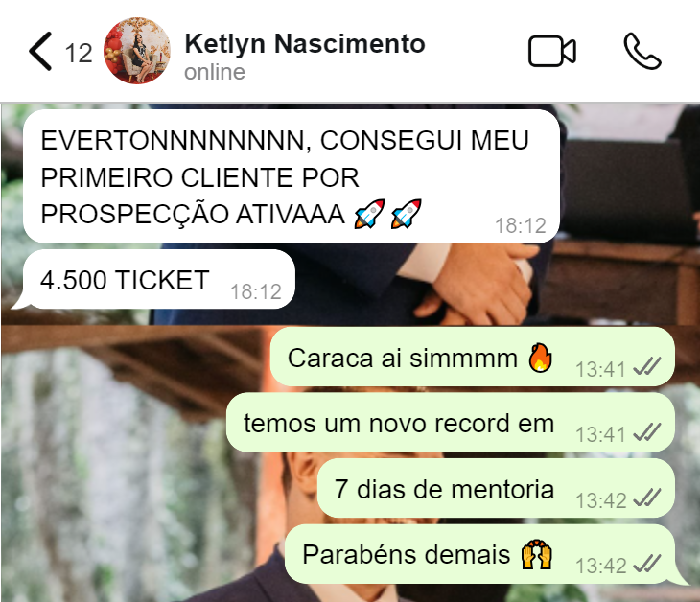The height and width of the screenshot is (602, 700).
Task: Select the 7 dias de mentoria message
Action: tap(496, 488)
